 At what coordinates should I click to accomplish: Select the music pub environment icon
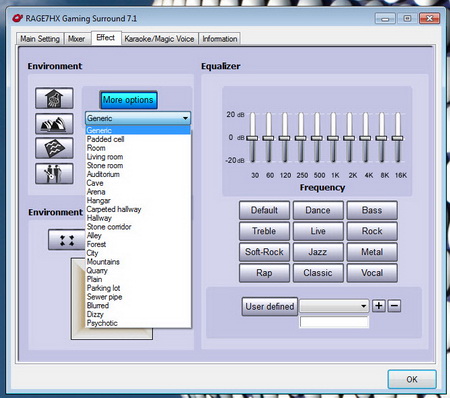(x=54, y=173)
